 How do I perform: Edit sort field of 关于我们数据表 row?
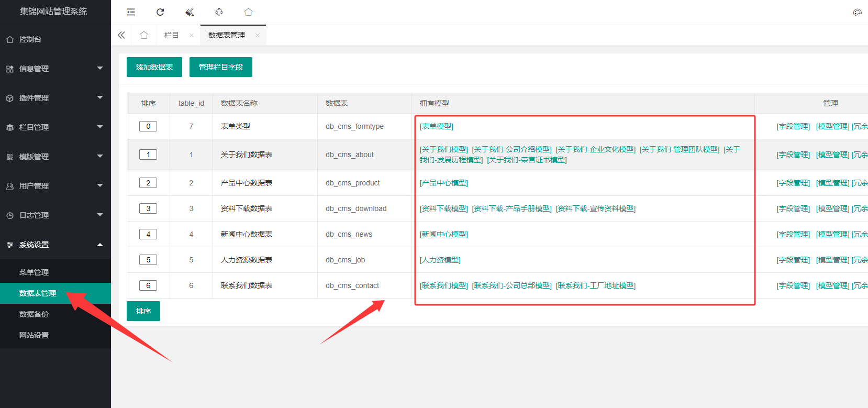[x=148, y=155]
